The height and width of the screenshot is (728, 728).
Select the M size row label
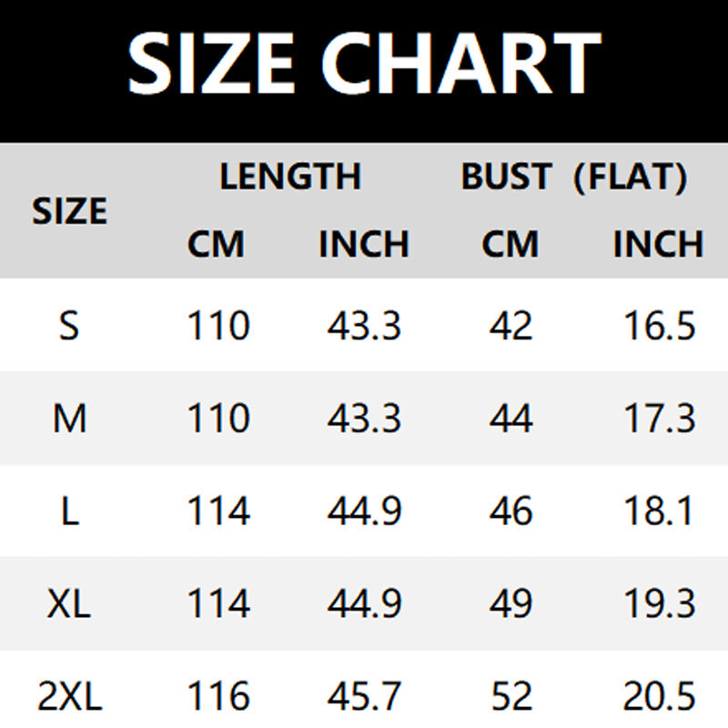click(x=69, y=419)
